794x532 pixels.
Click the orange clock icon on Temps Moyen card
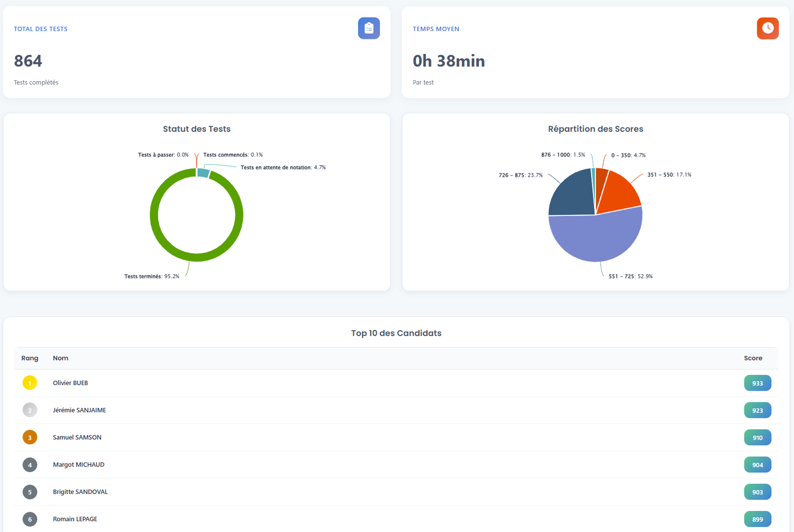tap(768, 28)
